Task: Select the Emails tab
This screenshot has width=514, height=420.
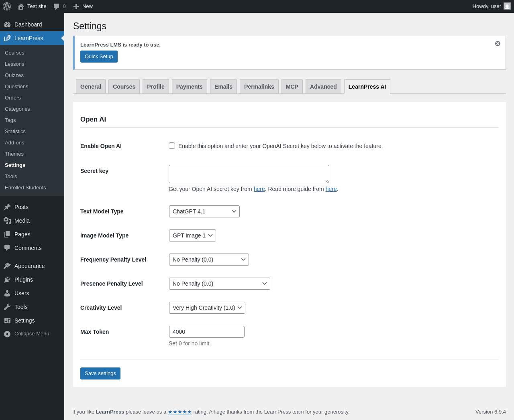Action: 223,87
